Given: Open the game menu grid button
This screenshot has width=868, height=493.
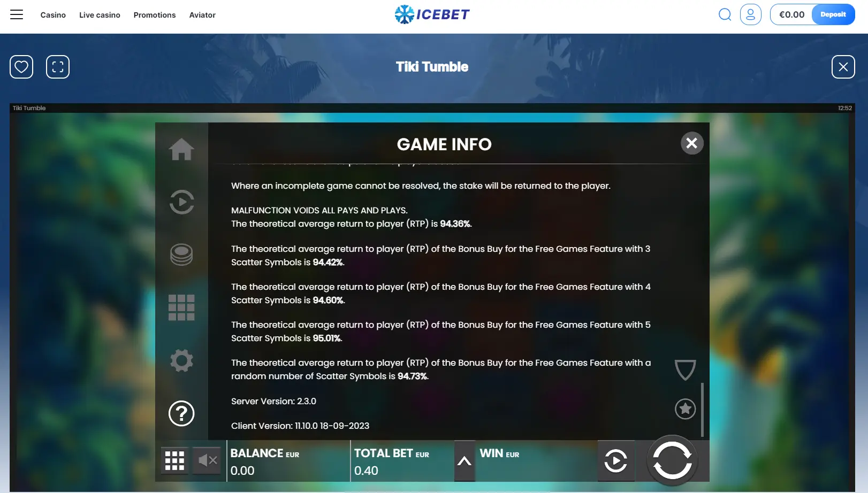Looking at the screenshot, I should click(x=174, y=461).
